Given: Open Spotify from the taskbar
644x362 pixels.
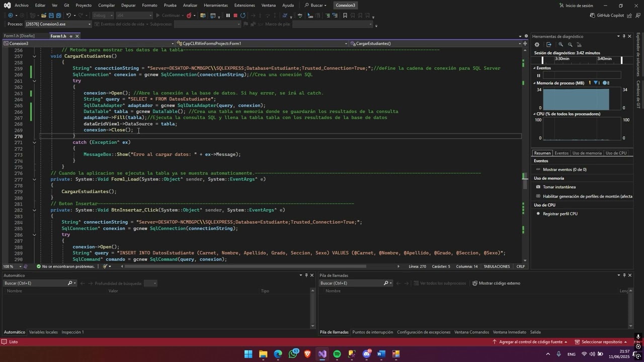Looking at the screenshot, I should tap(337, 354).
